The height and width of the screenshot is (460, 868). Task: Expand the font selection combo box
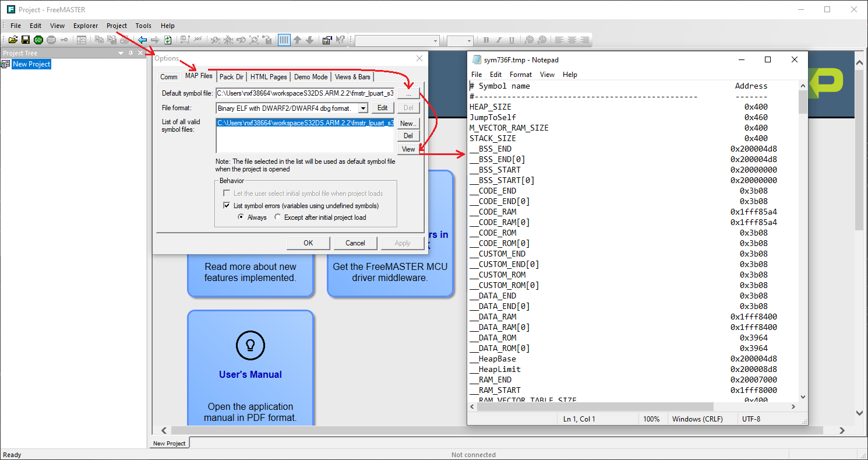click(434, 40)
